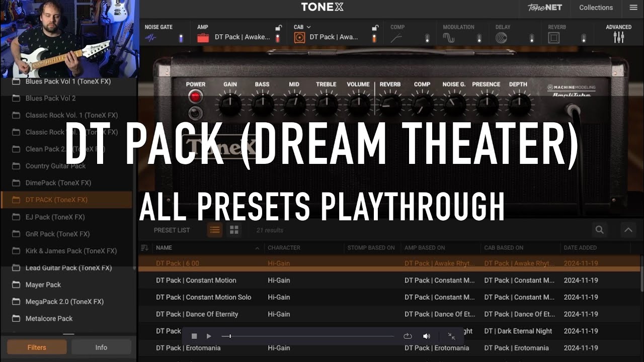Image resolution: width=644 pixels, height=362 pixels.
Task: Click the Mayer Pack folder icon
Action: (x=16, y=285)
